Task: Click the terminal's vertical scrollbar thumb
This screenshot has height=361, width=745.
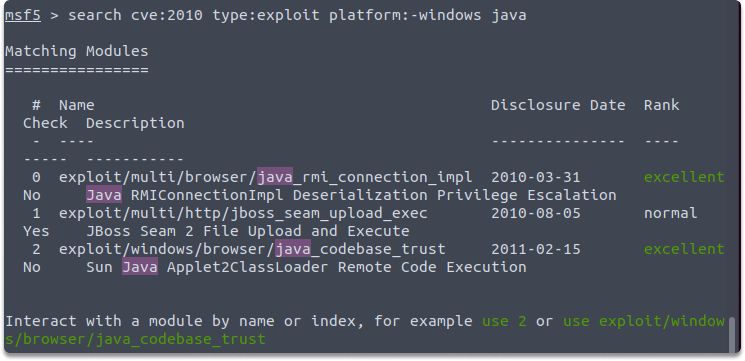Action: click(x=732, y=334)
